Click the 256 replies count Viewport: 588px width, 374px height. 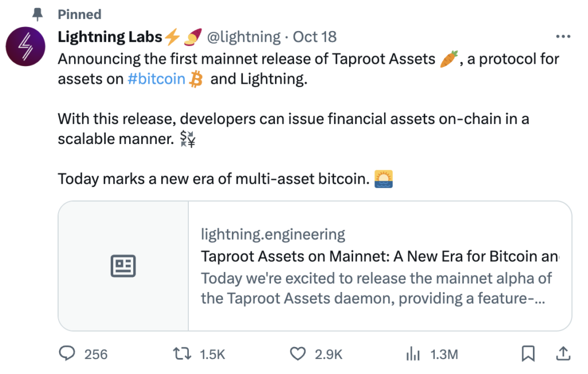96,354
